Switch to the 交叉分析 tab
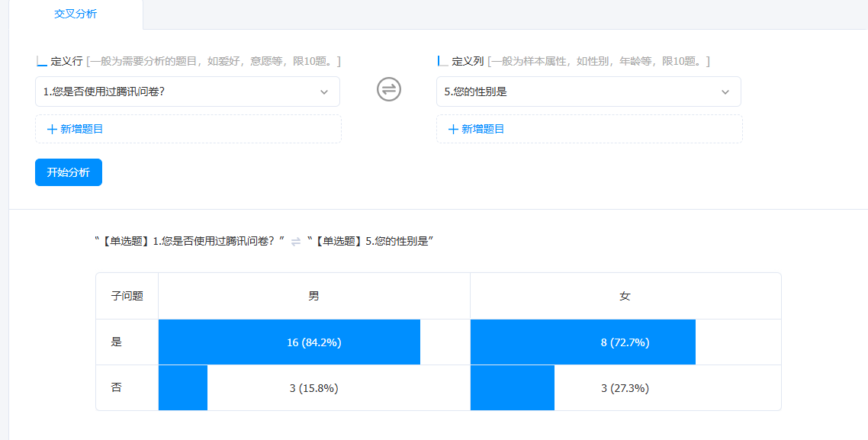This screenshot has width=868, height=440. (x=76, y=14)
